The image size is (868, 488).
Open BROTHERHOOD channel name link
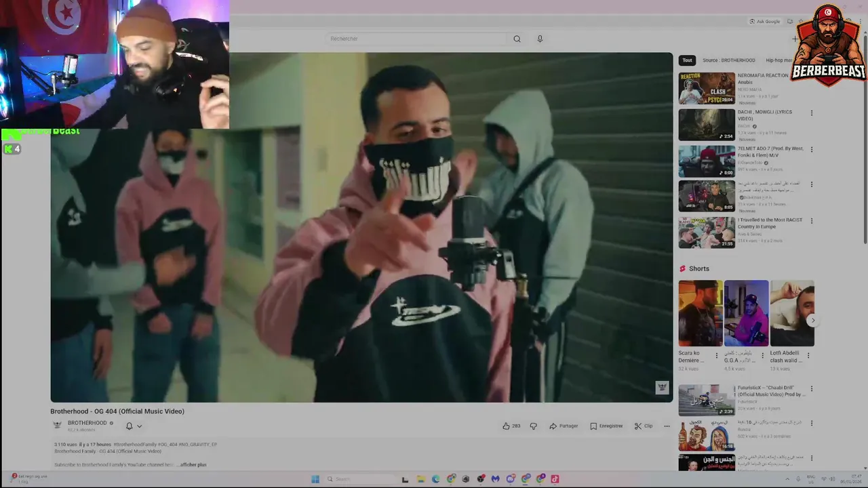(x=87, y=423)
